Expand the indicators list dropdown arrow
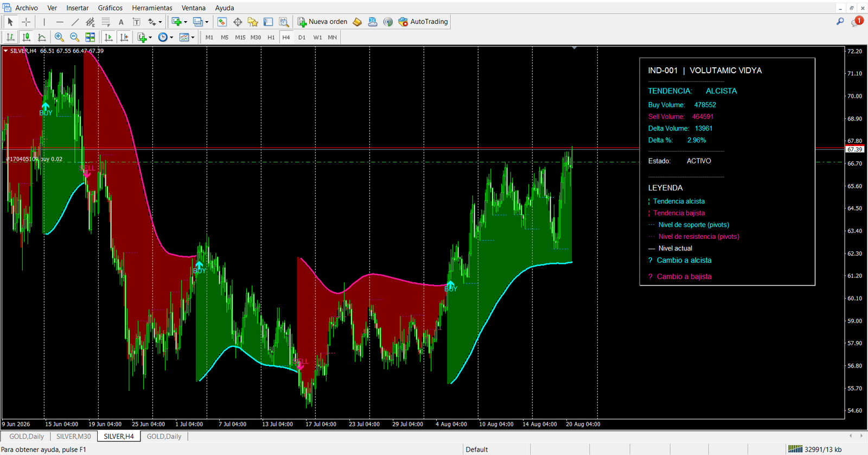868x455 pixels. pyautogui.click(x=150, y=37)
